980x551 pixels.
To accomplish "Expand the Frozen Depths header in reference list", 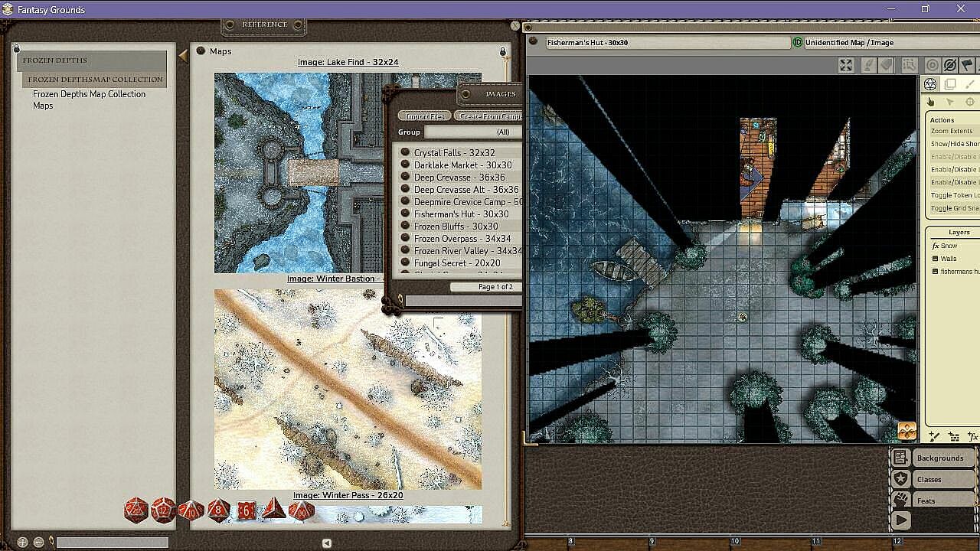I will [92, 60].
